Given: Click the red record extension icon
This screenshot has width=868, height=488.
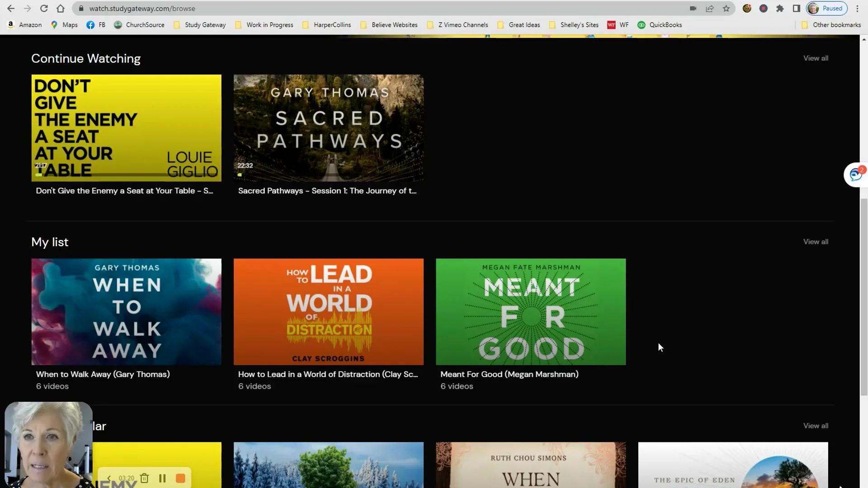Looking at the screenshot, I should [x=764, y=9].
